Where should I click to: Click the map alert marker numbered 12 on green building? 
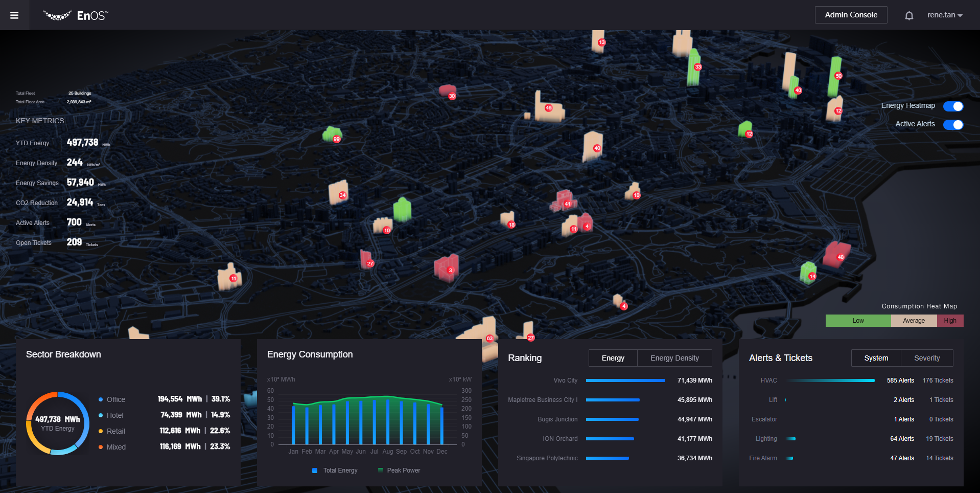(749, 135)
